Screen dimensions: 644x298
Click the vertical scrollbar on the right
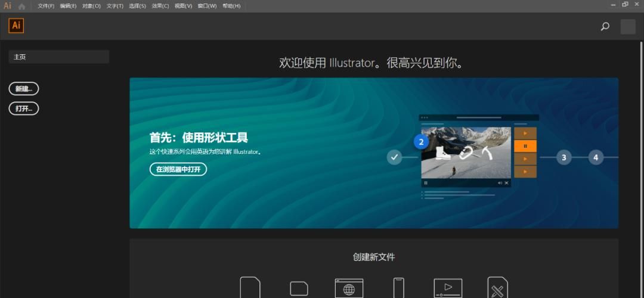(642, 169)
